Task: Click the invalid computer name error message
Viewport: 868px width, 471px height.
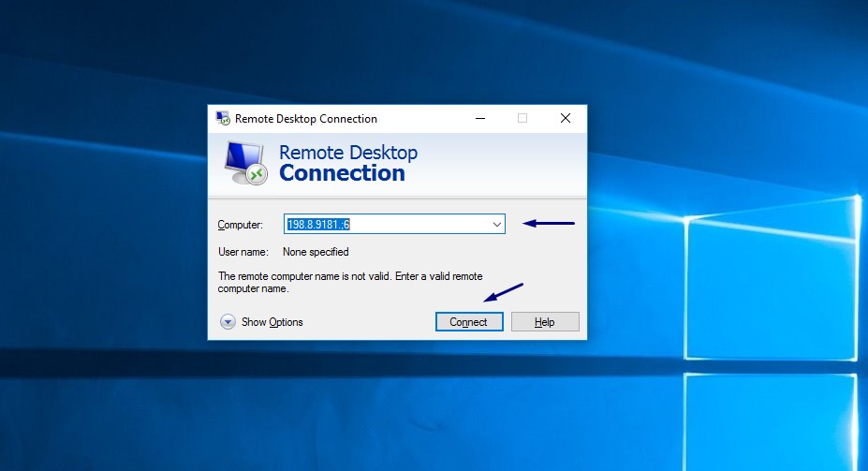Action: (350, 282)
